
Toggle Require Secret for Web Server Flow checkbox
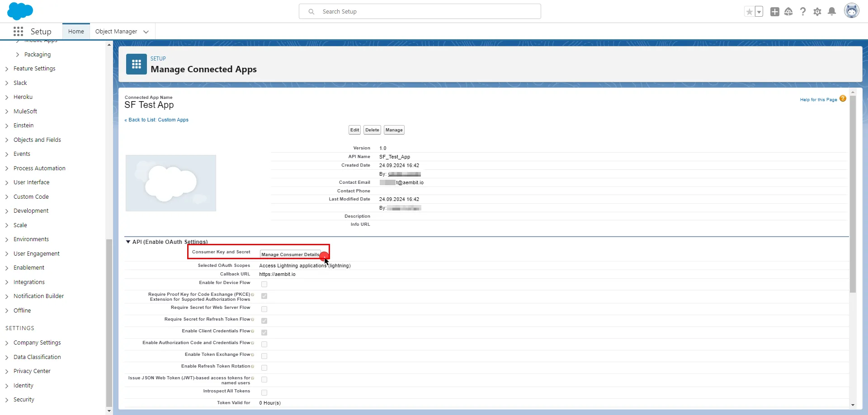pos(264,309)
